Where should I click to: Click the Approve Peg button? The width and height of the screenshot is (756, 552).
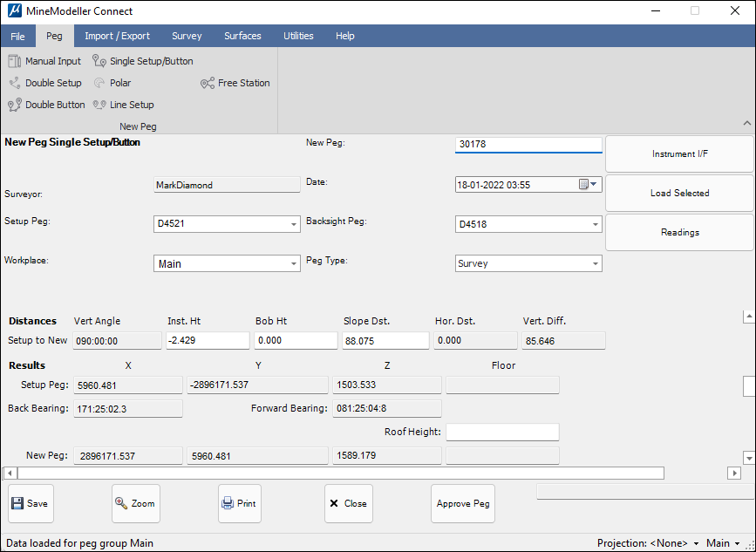pos(463,503)
